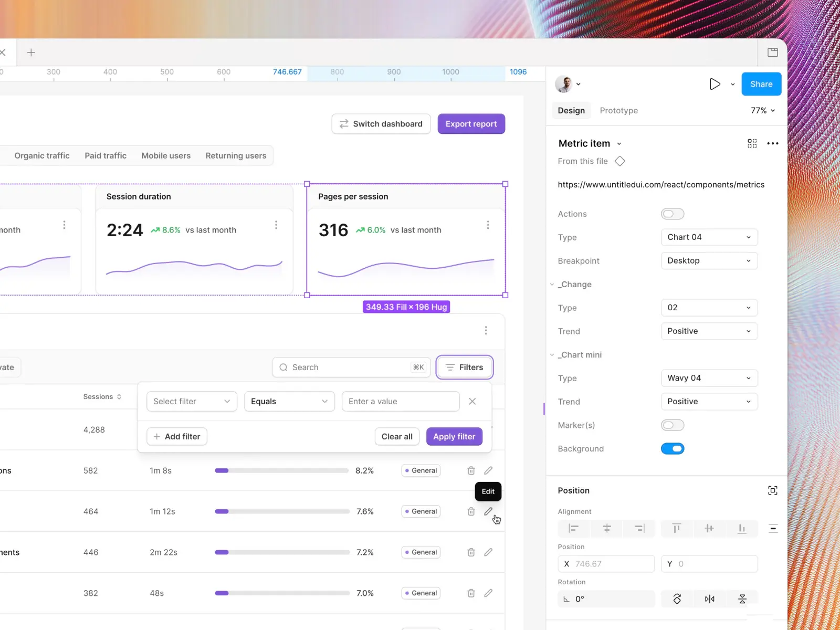This screenshot has height=630, width=840.
Task: Click the Export report button
Action: [471, 124]
